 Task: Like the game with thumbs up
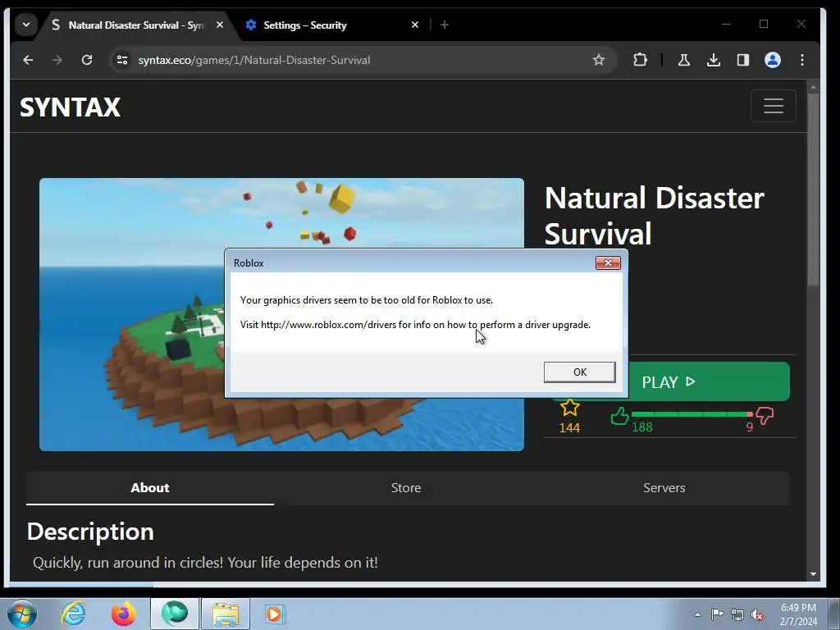pos(620,416)
